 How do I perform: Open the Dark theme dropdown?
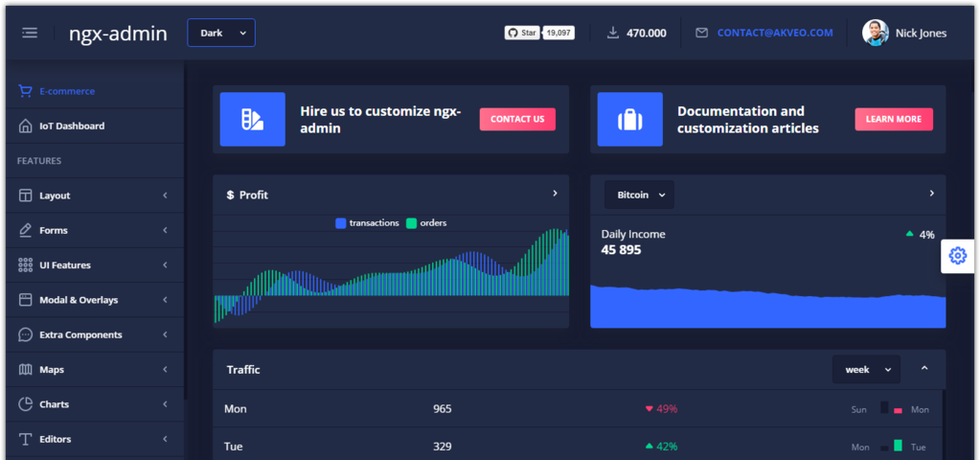[221, 33]
